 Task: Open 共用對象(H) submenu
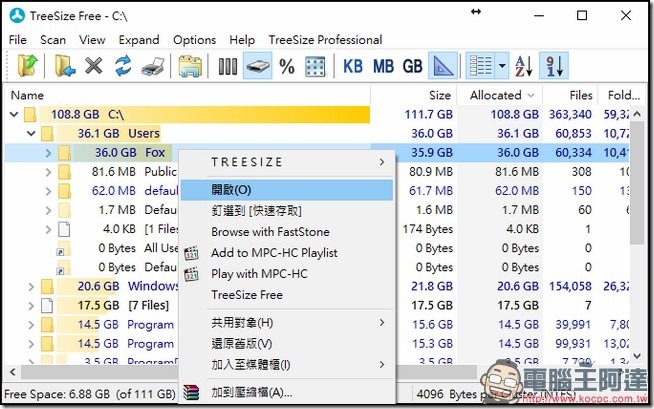click(287, 323)
